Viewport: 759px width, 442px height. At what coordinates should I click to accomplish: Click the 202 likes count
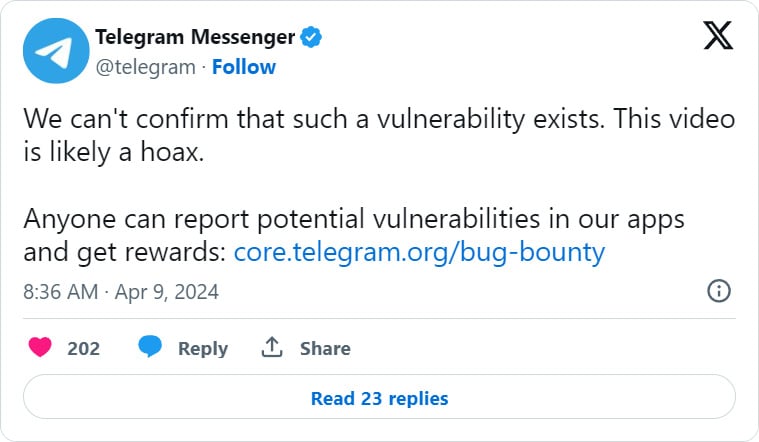(83, 349)
